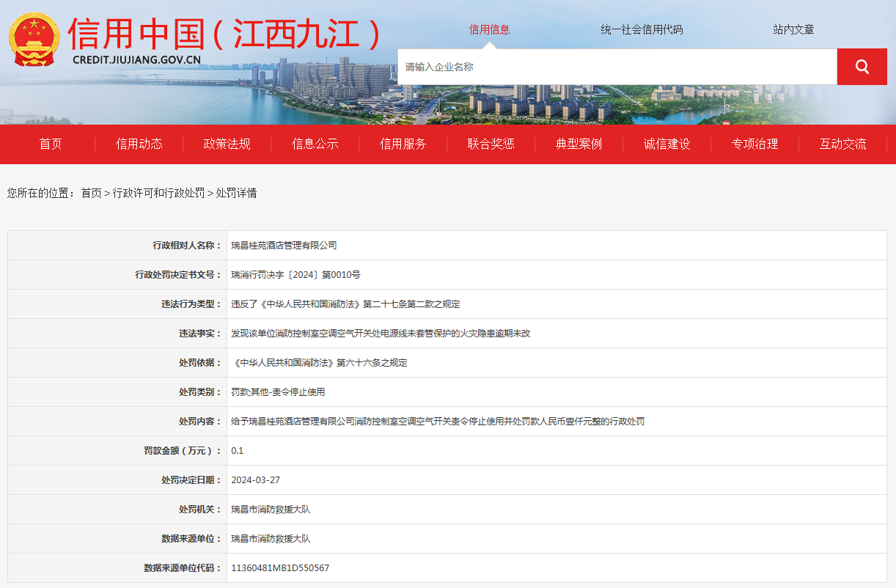Click the national emblem logo
Image resolution: width=896 pixels, height=588 pixels.
tap(34, 40)
